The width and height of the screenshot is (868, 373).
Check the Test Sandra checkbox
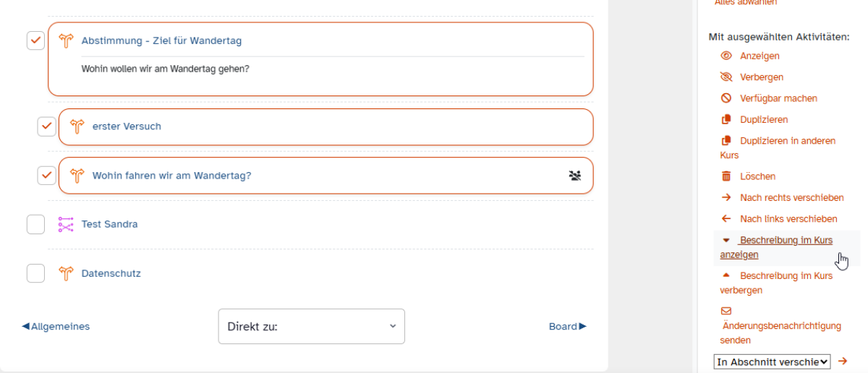point(36,224)
